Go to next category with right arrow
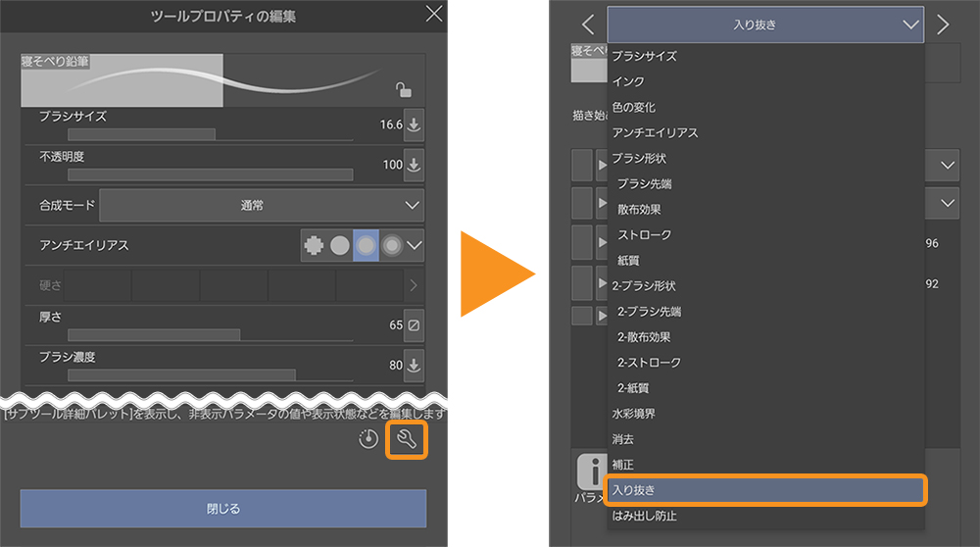The height and width of the screenshot is (547, 980). (x=943, y=25)
